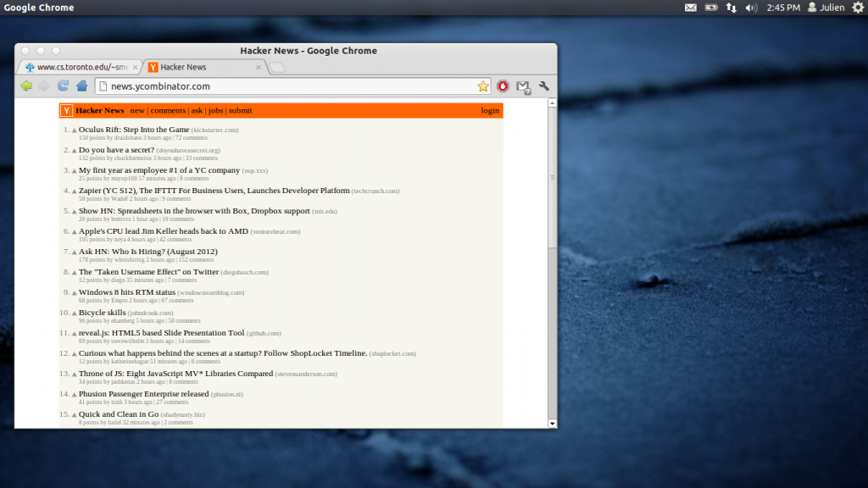Upvote the Windows 8 hits RTM story
This screenshot has width=868, height=488.
(x=75, y=293)
